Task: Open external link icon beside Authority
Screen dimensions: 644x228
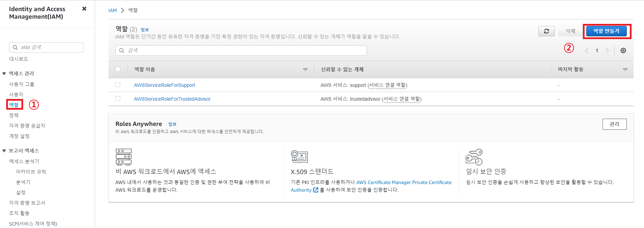Action: tap(315, 190)
